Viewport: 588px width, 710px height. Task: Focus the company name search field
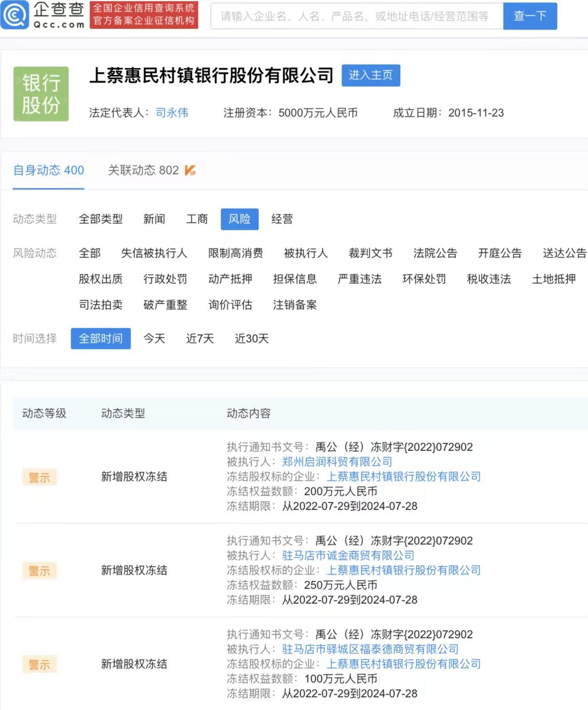point(357,16)
